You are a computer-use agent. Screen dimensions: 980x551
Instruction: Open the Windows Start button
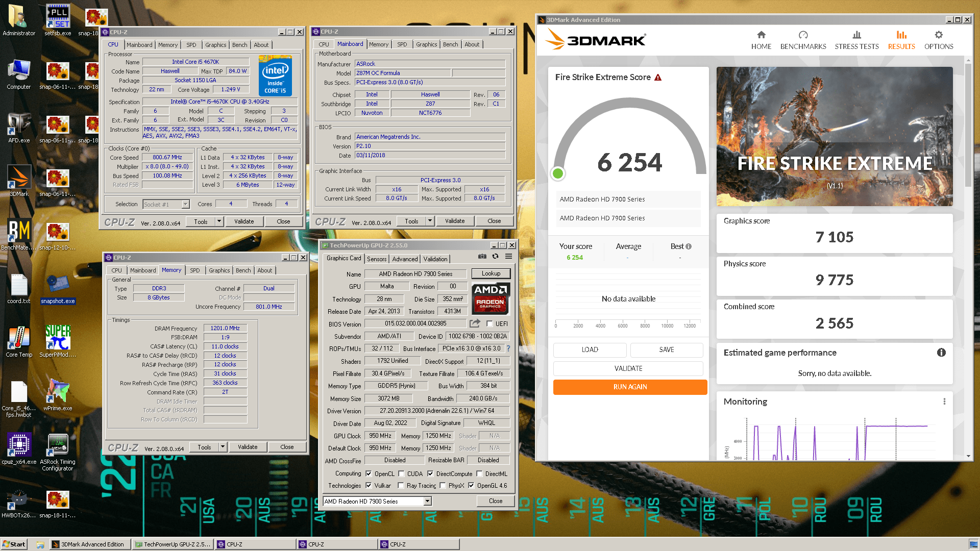14,544
